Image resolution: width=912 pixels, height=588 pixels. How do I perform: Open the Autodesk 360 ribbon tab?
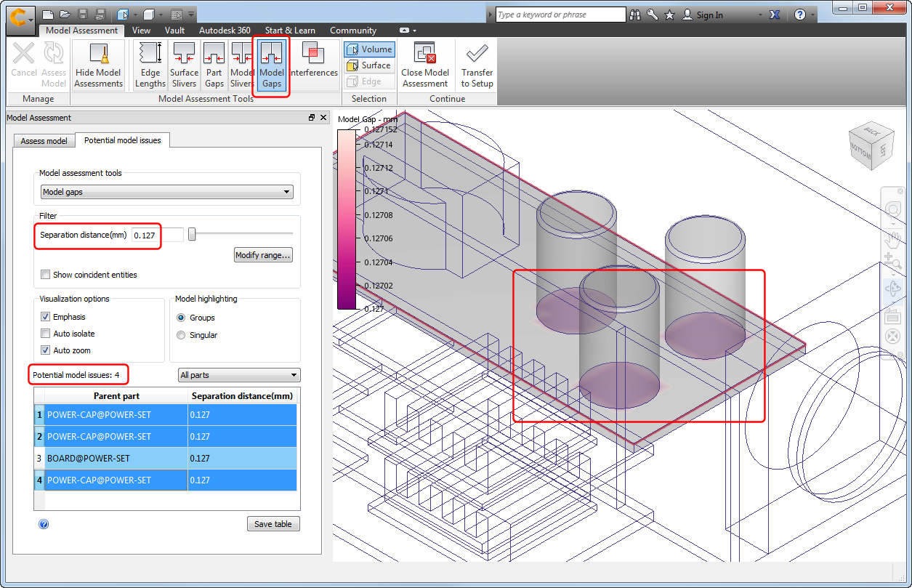(225, 31)
